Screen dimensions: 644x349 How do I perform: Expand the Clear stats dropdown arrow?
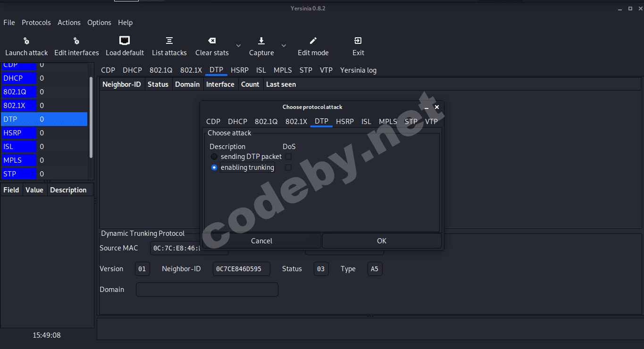click(238, 46)
